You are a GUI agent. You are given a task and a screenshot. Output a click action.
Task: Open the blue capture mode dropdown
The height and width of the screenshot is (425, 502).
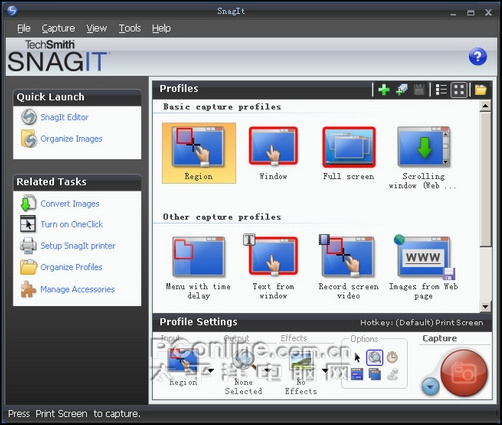click(430, 387)
